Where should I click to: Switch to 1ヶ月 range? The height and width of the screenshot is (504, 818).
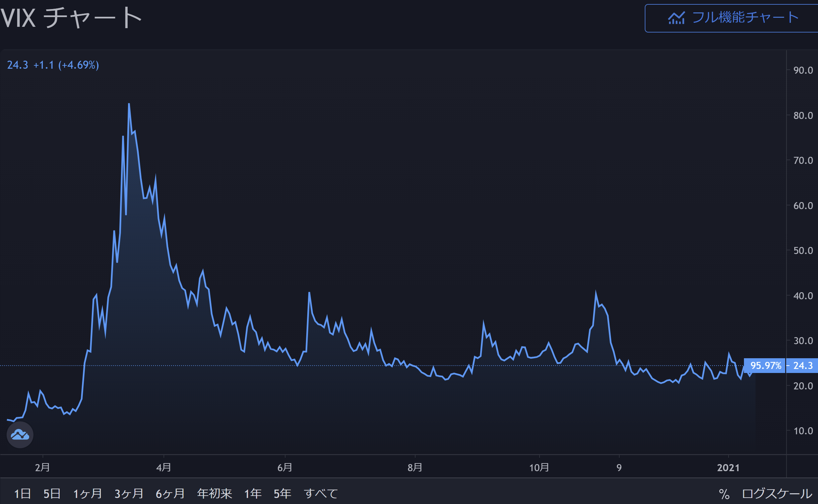click(x=87, y=494)
